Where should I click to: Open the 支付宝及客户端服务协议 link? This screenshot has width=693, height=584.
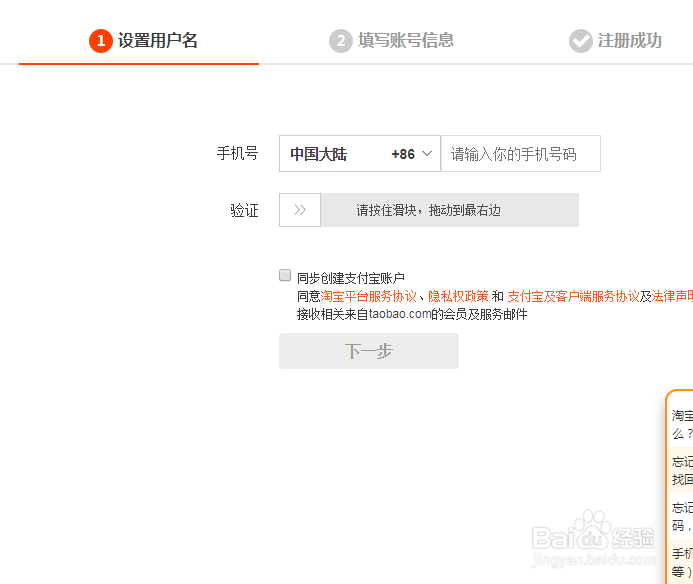point(573,296)
